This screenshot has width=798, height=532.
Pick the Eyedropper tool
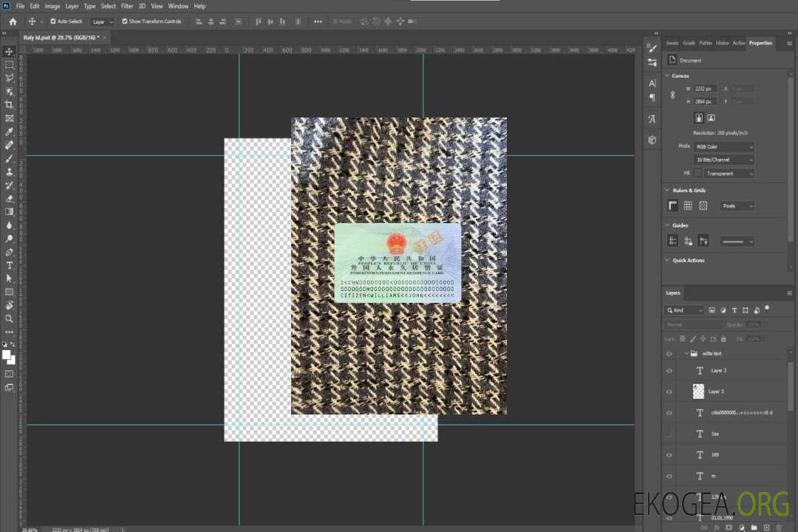tap(10, 132)
